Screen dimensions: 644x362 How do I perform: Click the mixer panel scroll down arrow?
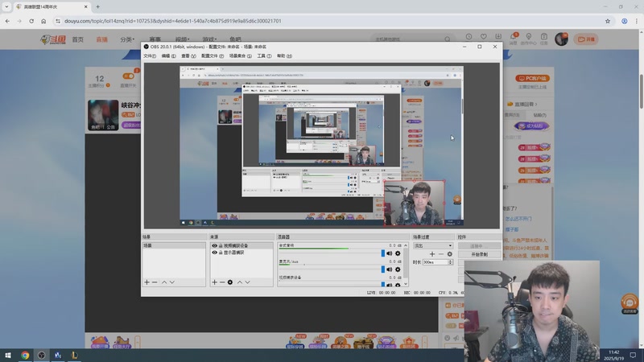pos(406,284)
